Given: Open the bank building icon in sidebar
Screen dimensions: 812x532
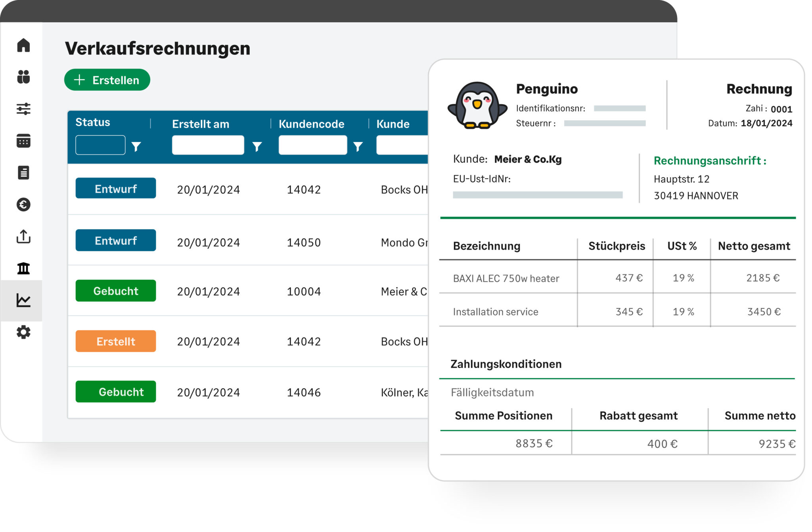Looking at the screenshot, I should click(x=23, y=268).
